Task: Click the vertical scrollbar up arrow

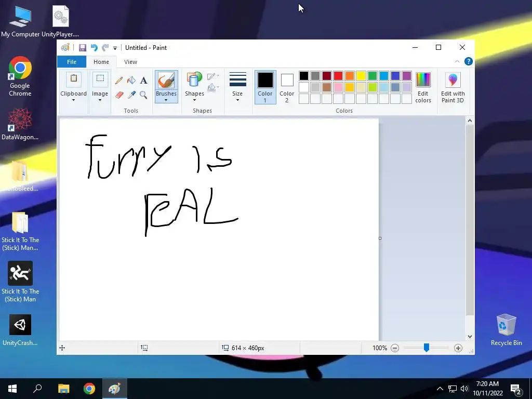Action: tap(470, 121)
